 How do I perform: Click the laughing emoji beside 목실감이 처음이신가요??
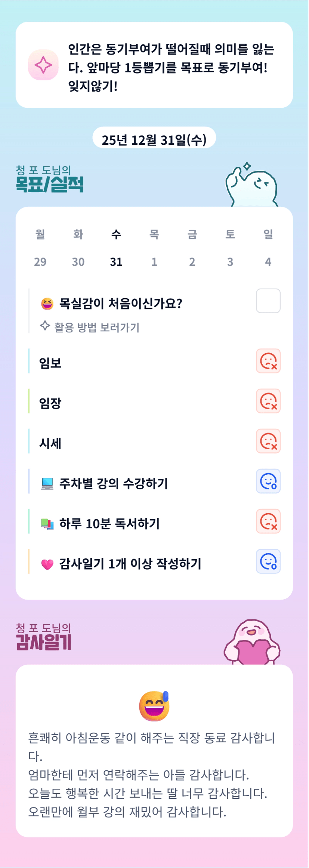pyautogui.click(x=47, y=304)
